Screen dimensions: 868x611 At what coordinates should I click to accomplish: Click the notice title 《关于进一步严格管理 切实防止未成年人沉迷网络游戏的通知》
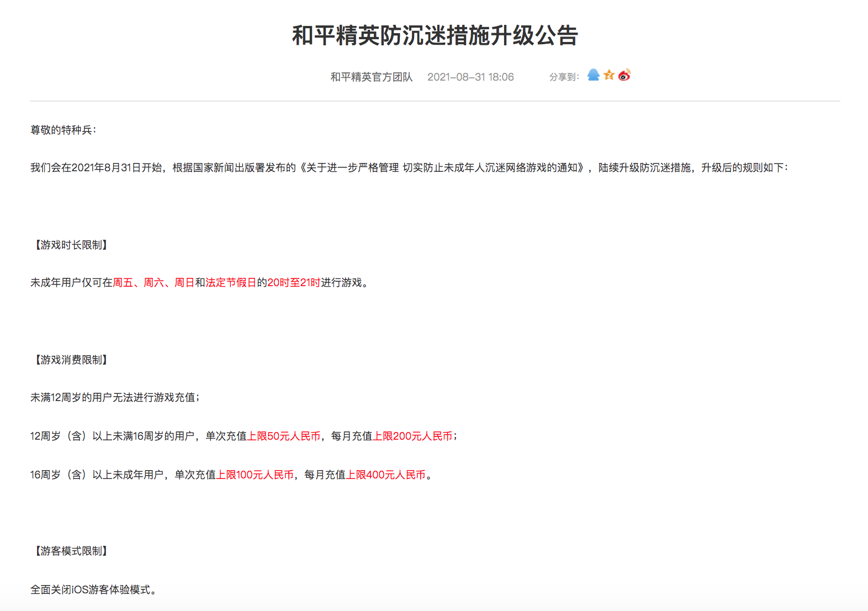coord(442,168)
